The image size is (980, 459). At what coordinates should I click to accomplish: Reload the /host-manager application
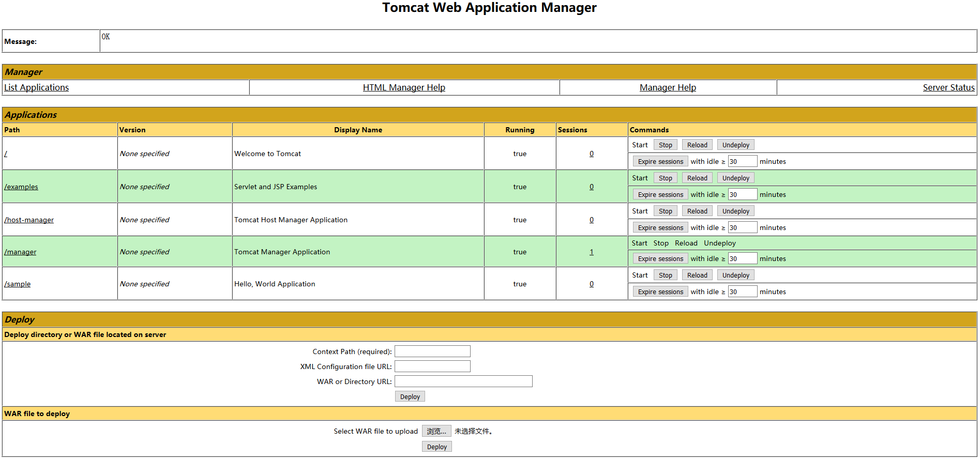697,211
